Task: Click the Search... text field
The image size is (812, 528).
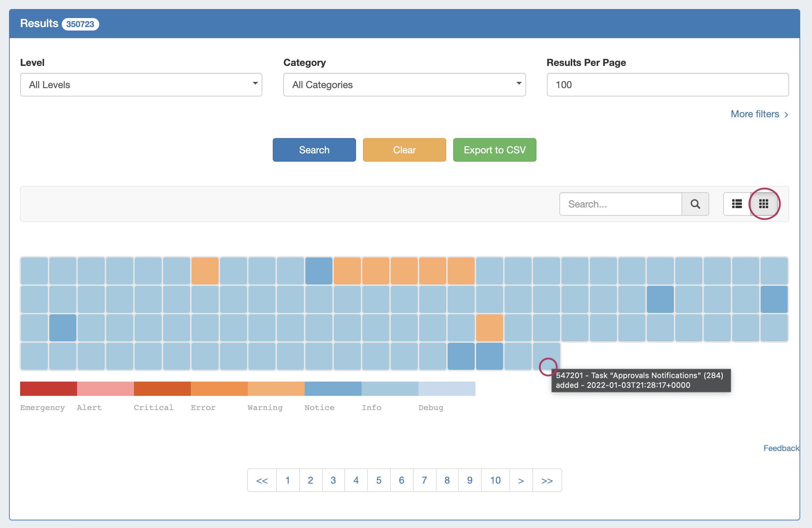Action: 620,204
